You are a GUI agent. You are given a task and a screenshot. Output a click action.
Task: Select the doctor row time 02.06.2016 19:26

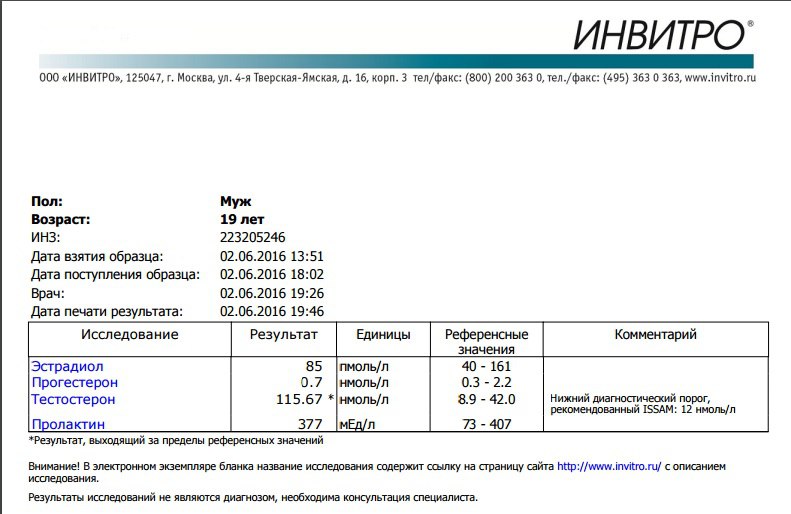pos(271,293)
